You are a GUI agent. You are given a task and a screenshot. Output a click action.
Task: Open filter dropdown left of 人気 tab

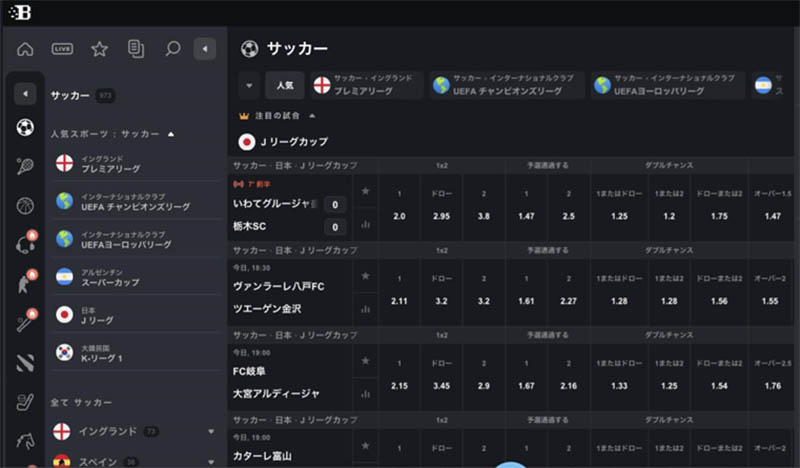click(249, 85)
